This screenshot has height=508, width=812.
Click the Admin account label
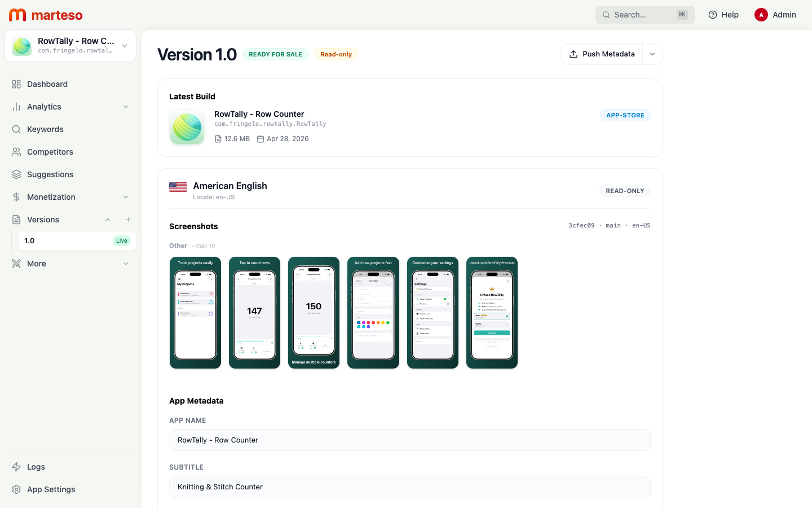tap(784, 15)
